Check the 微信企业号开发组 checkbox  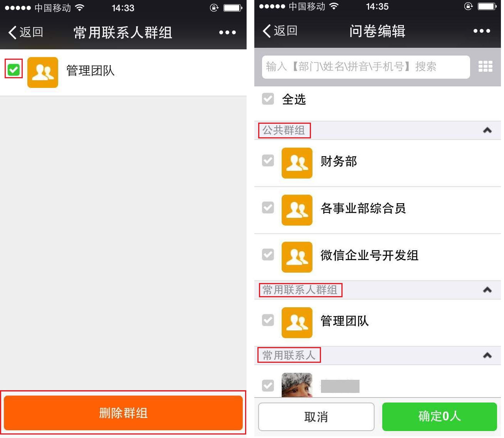click(268, 254)
